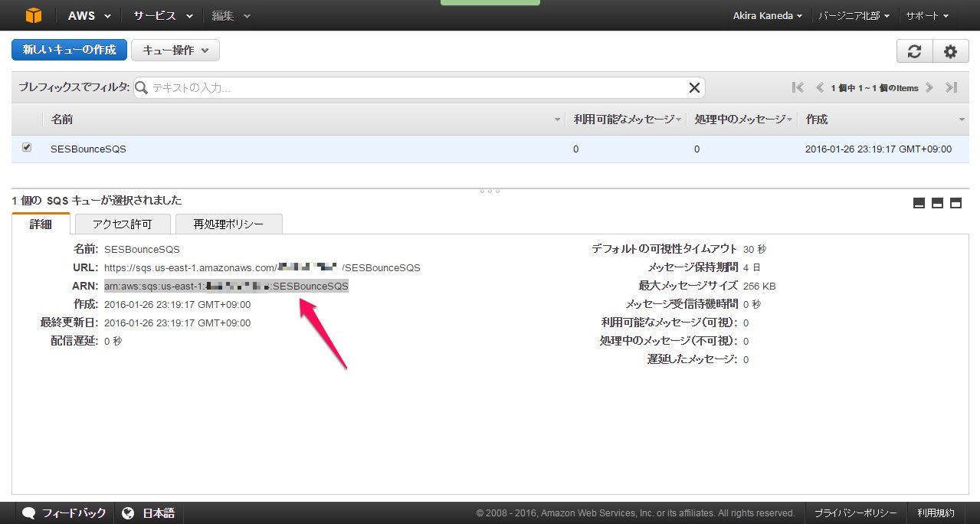
Task: Click the highlighted ARN value
Action: [x=226, y=286]
